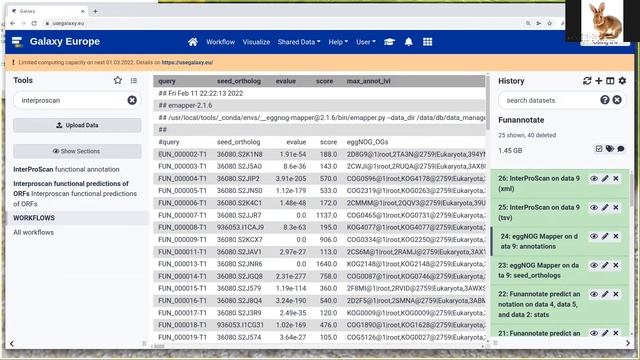Open the Workflow menu item
The height and width of the screenshot is (360, 640).
pos(220,42)
